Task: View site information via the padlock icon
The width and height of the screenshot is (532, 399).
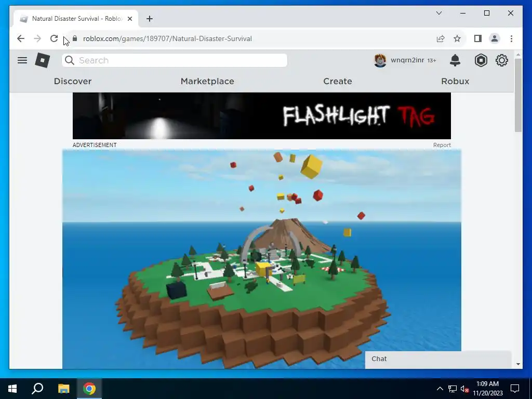Action: click(75, 38)
